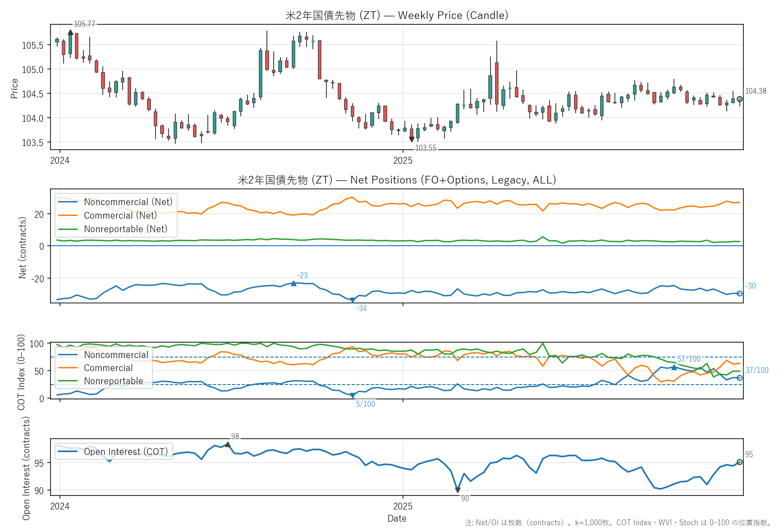Click the latest price circle at 104.38
Screen dimensions: 779x532
click(739, 99)
